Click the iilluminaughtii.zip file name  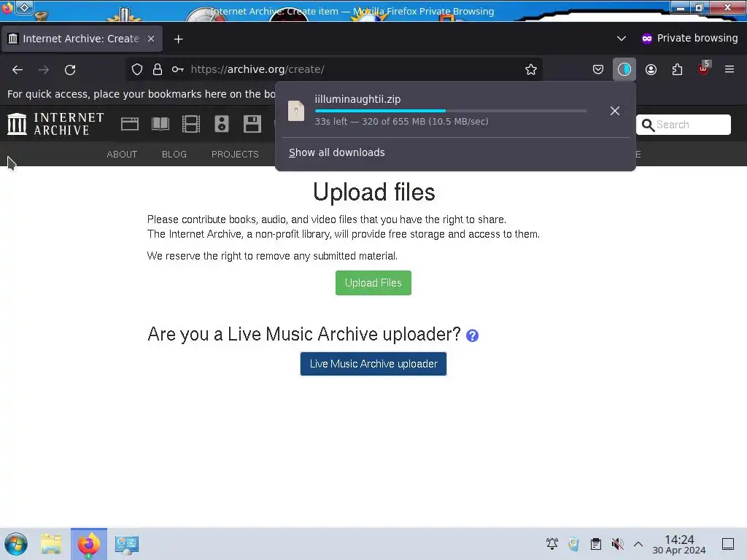(x=357, y=99)
